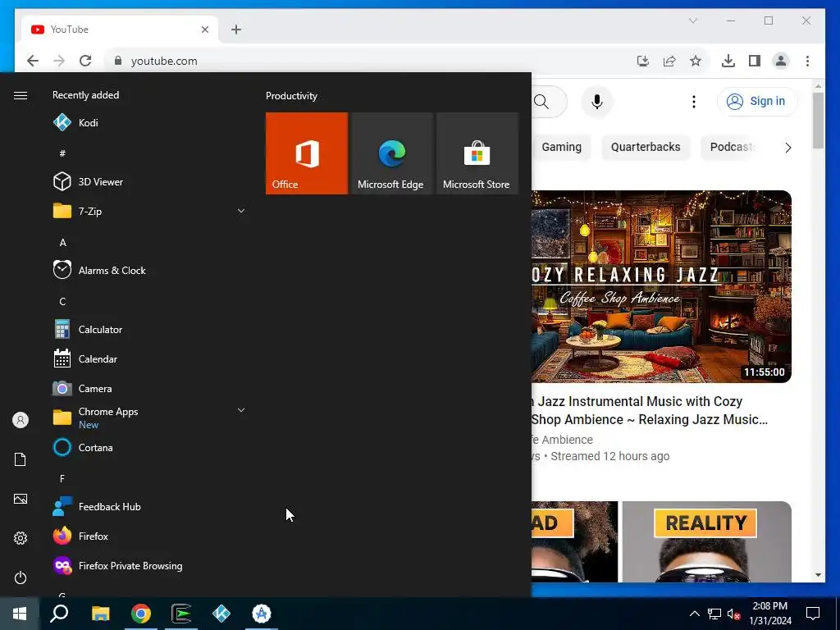Launch Cortana from Start menu
840x630 pixels.
[150, 447]
